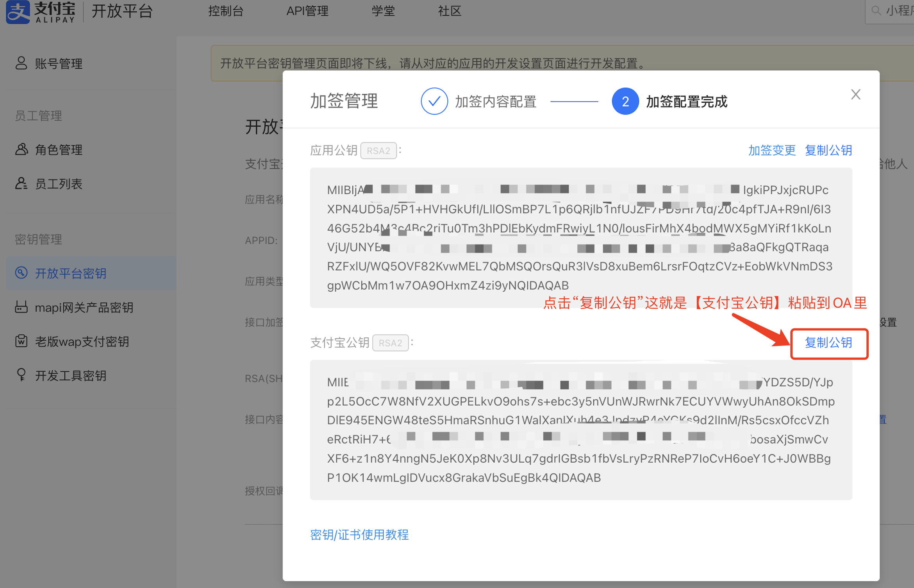
Task: Click the RSA2 tag beside 支付宝公钥
Action: tap(390, 342)
